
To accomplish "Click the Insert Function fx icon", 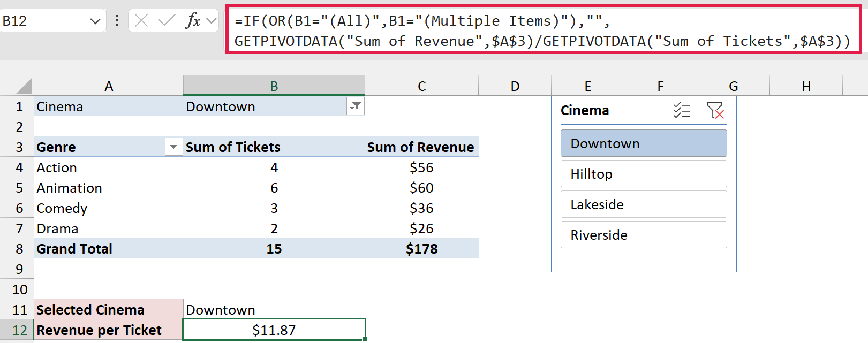I will tap(193, 21).
